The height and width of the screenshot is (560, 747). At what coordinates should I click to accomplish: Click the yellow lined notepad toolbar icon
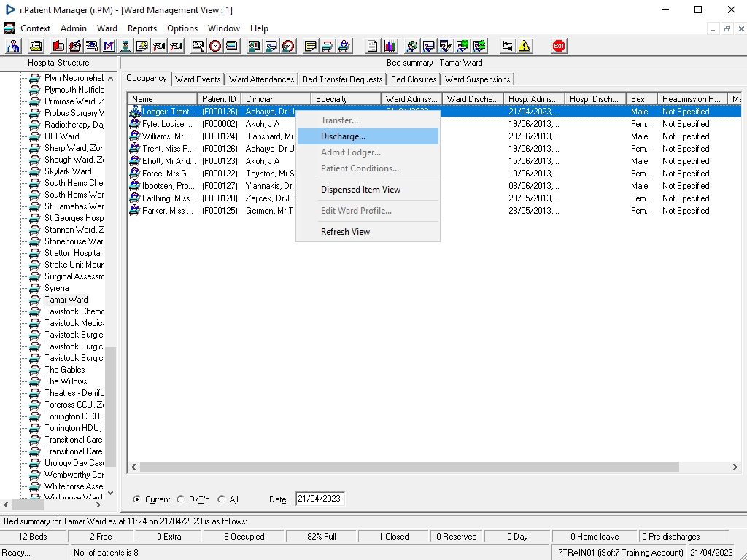tap(310, 46)
